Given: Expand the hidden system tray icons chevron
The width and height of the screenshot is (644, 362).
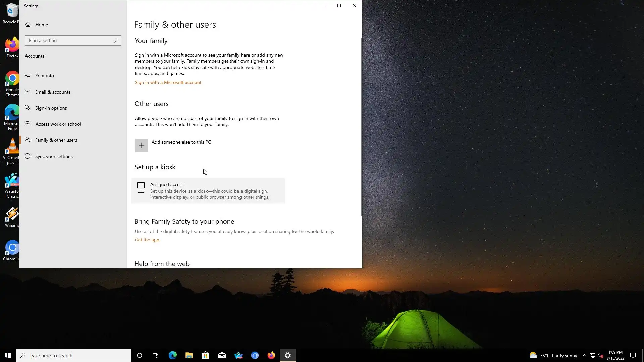Looking at the screenshot, I should click(584, 355).
